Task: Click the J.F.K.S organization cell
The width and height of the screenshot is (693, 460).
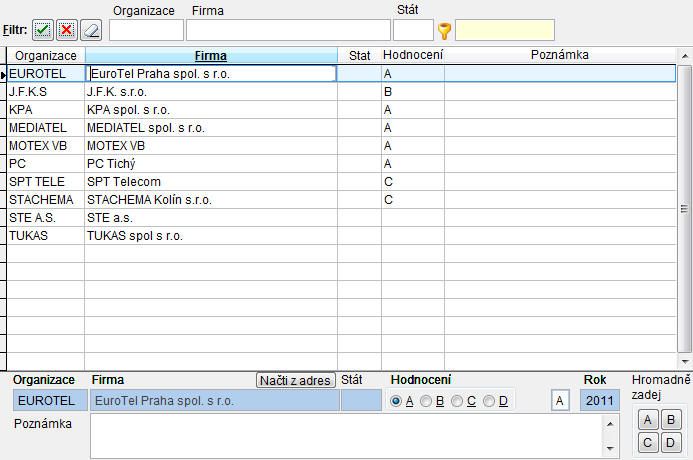Action: pyautogui.click(x=46, y=92)
